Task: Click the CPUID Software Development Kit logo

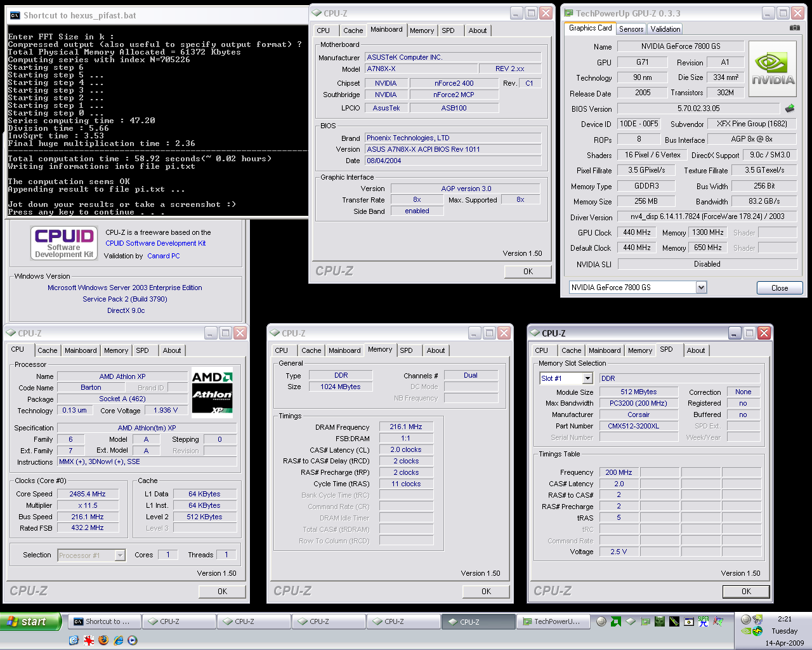Action: point(64,244)
